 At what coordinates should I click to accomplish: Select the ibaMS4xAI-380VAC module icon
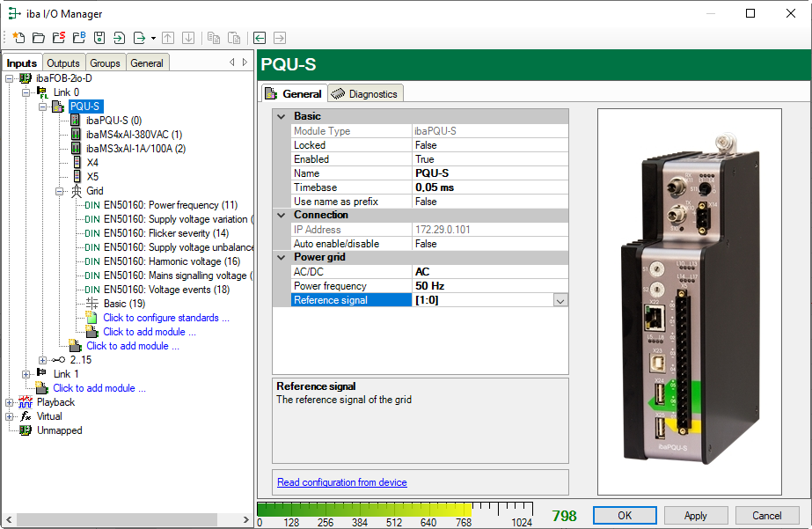pyautogui.click(x=77, y=135)
